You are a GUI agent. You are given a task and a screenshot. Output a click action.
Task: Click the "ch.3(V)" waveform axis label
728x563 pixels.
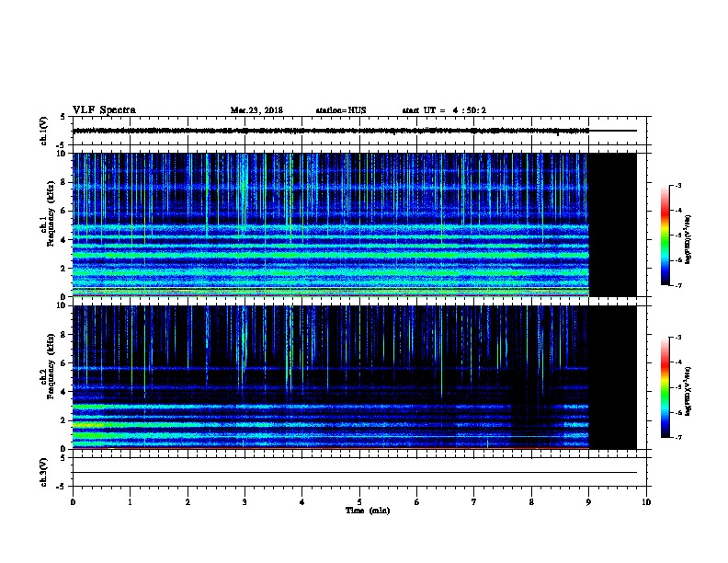(x=43, y=472)
